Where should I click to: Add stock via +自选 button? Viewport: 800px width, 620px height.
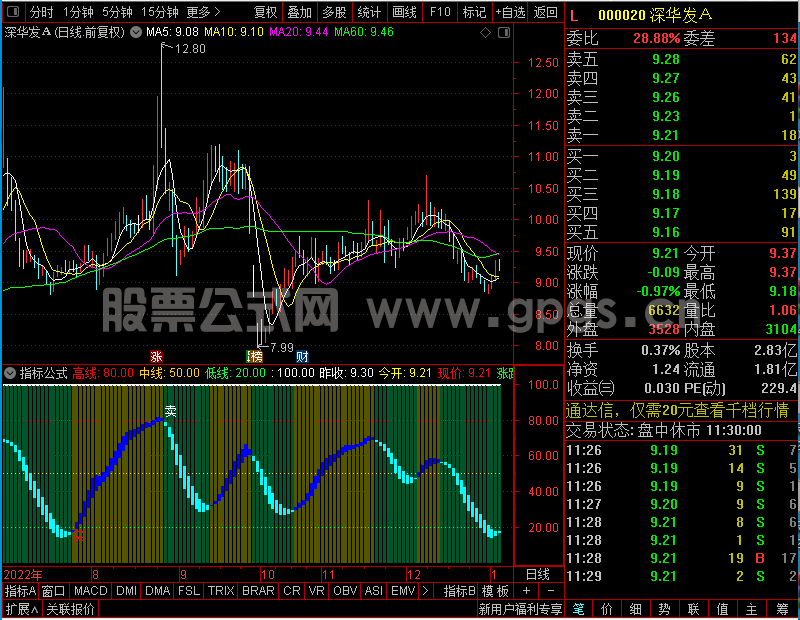[510, 12]
